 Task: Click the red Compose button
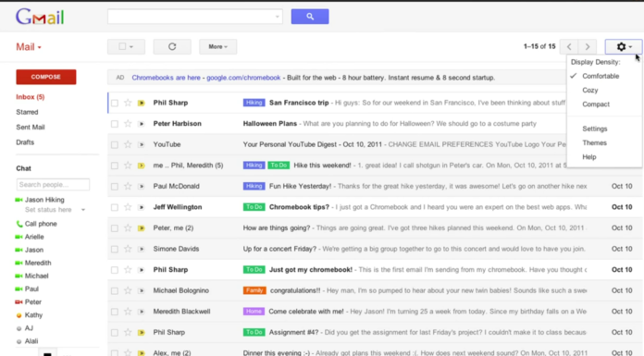[x=46, y=77]
